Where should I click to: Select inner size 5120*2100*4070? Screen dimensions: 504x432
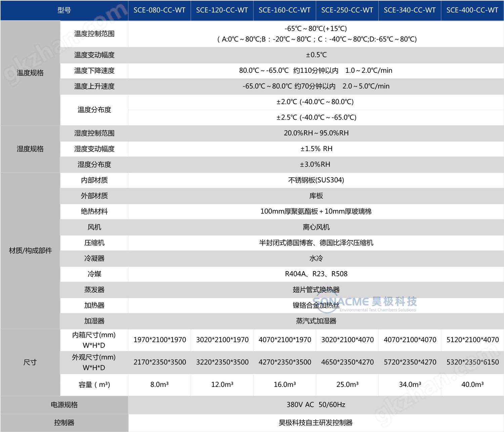click(x=472, y=340)
